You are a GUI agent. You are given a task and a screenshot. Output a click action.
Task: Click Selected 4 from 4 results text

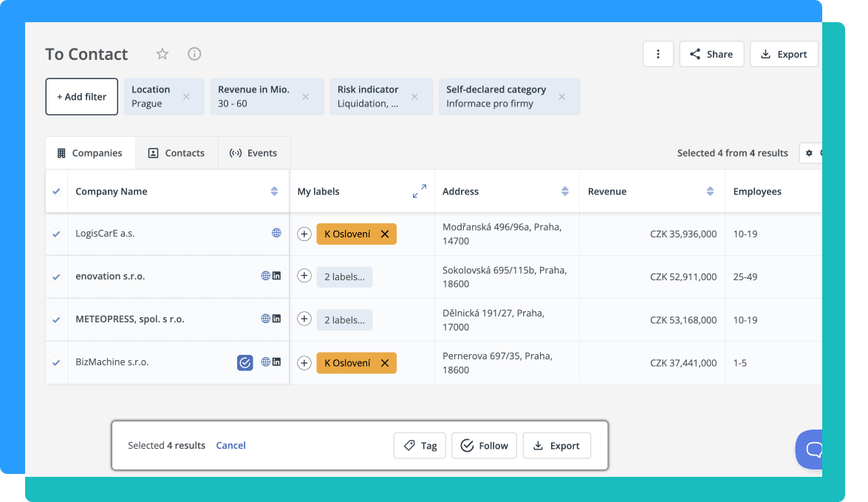click(732, 153)
